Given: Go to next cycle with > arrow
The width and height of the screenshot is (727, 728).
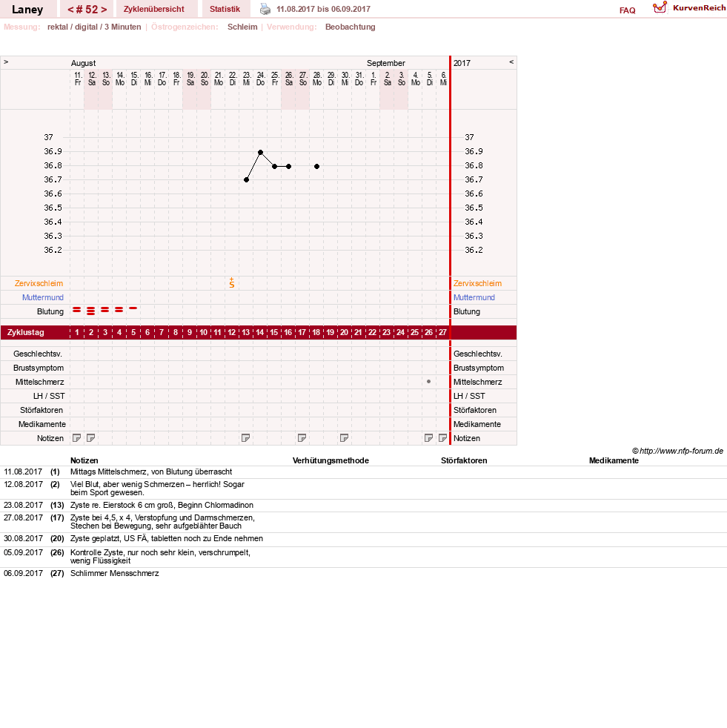Looking at the screenshot, I should [104, 10].
